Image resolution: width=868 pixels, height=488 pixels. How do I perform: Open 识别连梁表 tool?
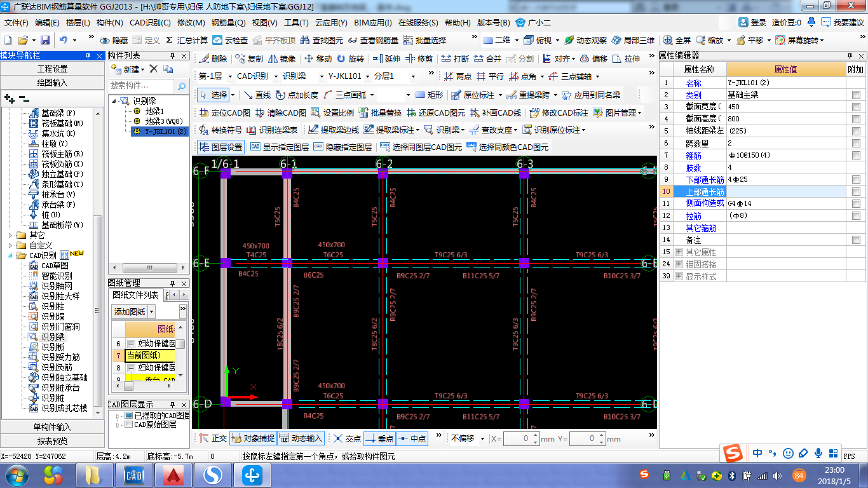271,130
